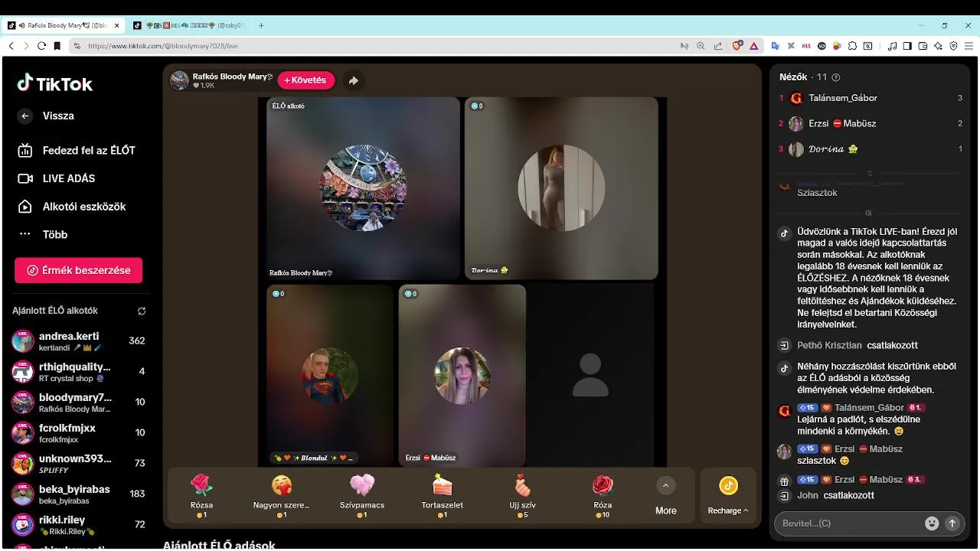The image size is (980, 551).
Task: Select Erzsi Mabüsz guest video tile
Action: [x=462, y=375]
